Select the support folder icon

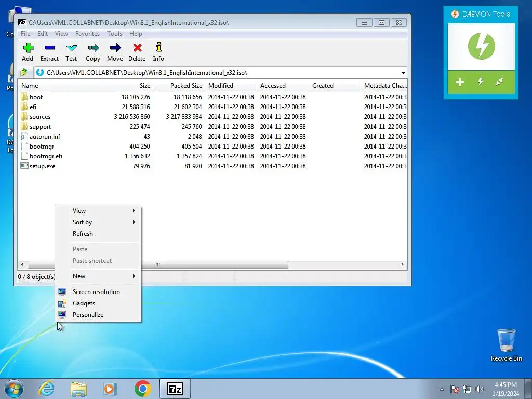point(24,126)
